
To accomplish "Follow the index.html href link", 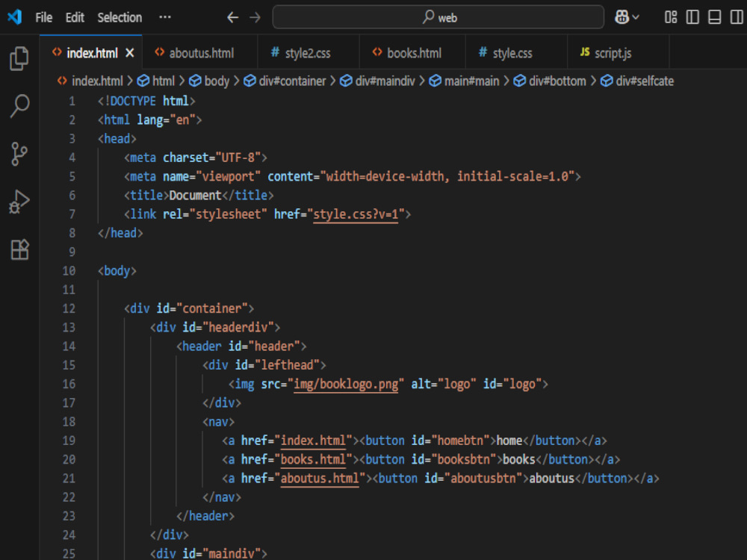I will (313, 441).
